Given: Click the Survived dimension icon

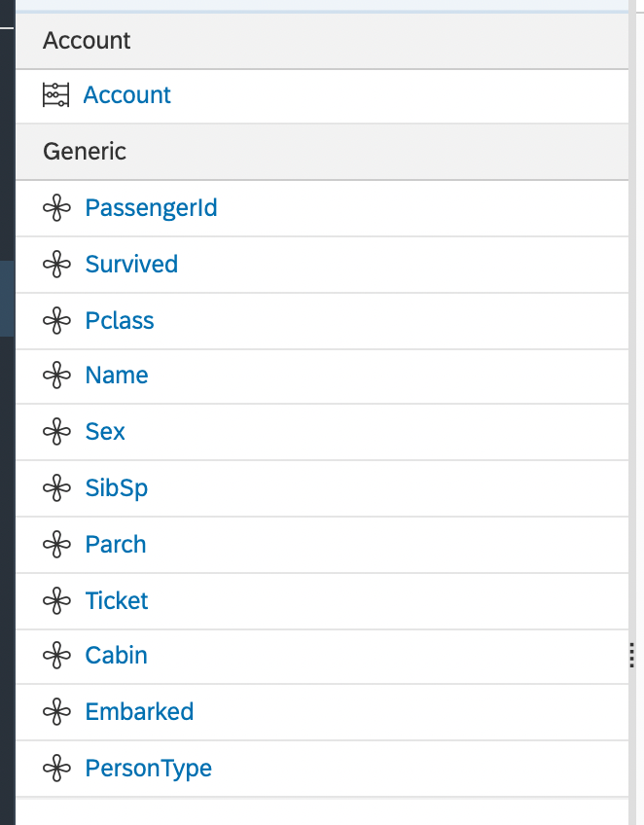Looking at the screenshot, I should pos(57,265).
